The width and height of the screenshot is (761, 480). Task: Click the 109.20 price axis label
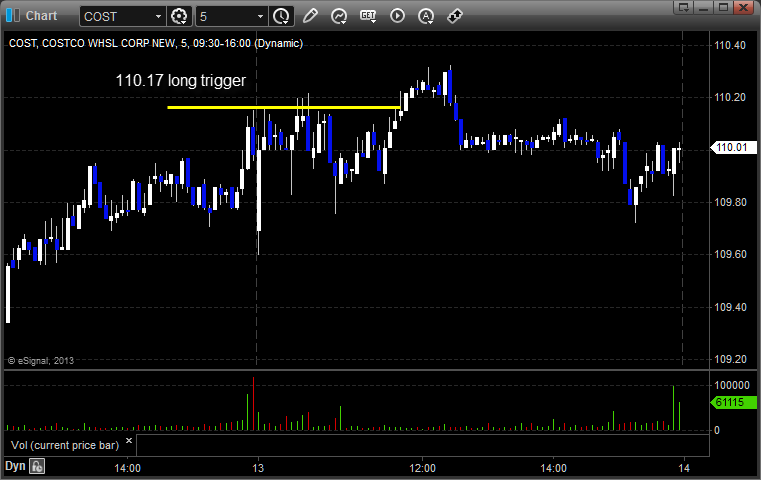[x=730, y=360]
